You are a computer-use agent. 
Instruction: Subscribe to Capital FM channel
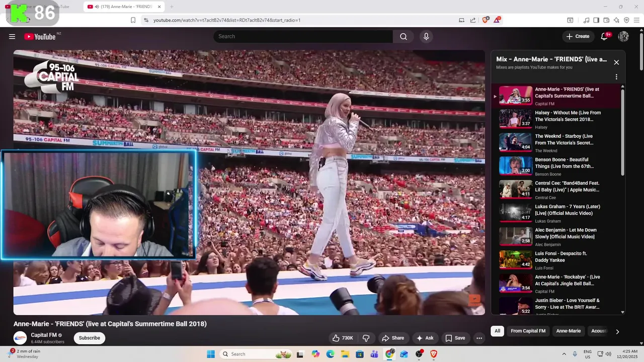tap(90, 338)
